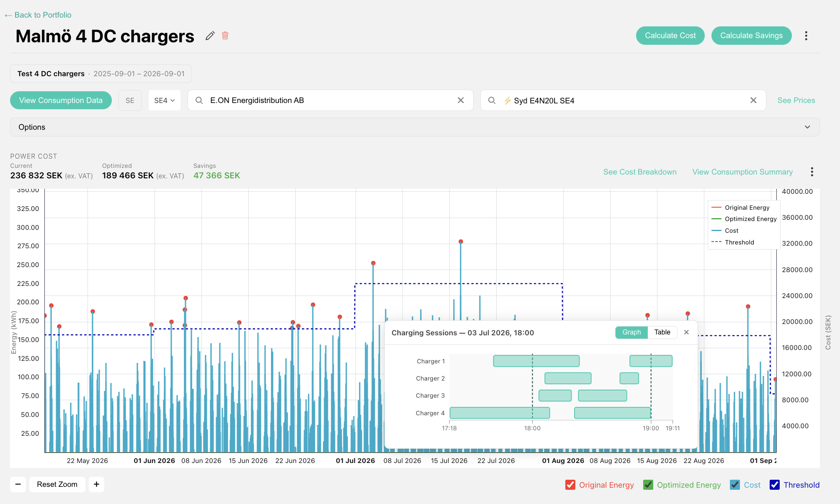Click the highest red peak marker in July
Viewport: 840px width, 504px height.
click(461, 242)
